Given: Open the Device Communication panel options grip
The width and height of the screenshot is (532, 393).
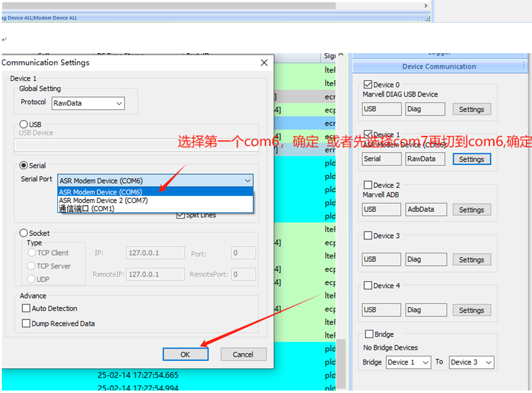Looking at the screenshot, I should click(x=524, y=65).
